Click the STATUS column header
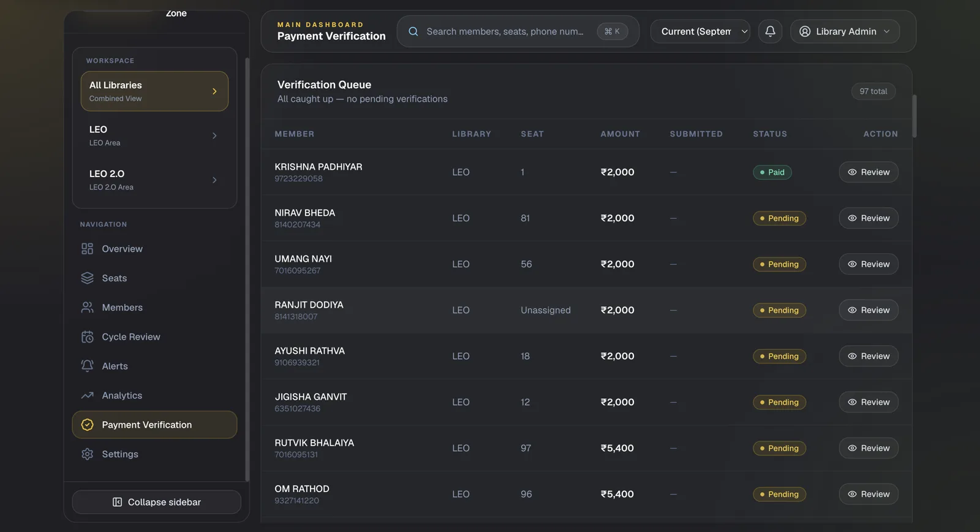The height and width of the screenshot is (532, 980). tap(770, 134)
